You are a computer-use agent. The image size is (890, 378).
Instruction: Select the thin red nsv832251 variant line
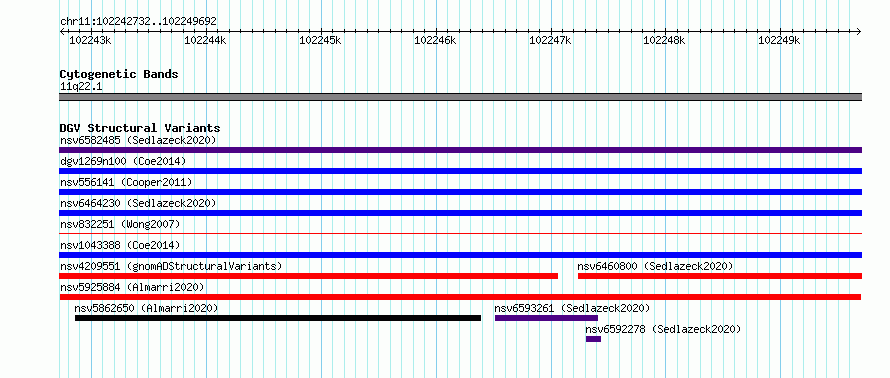tap(460, 233)
